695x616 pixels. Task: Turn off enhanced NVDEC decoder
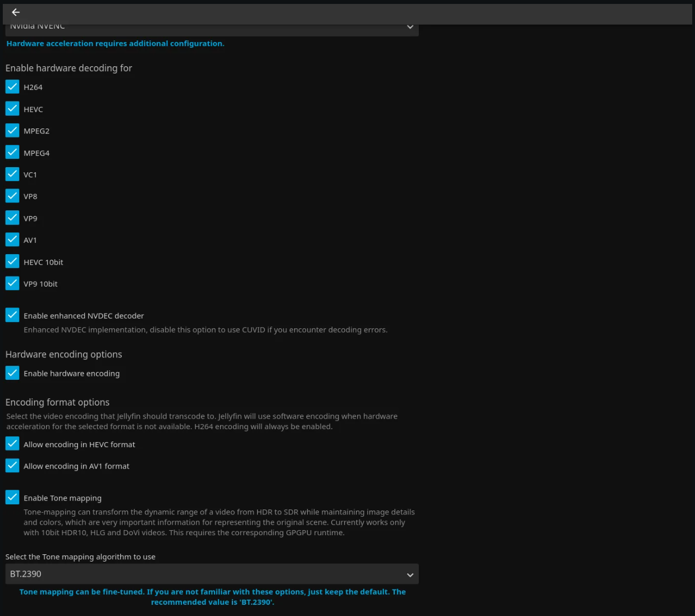click(12, 315)
